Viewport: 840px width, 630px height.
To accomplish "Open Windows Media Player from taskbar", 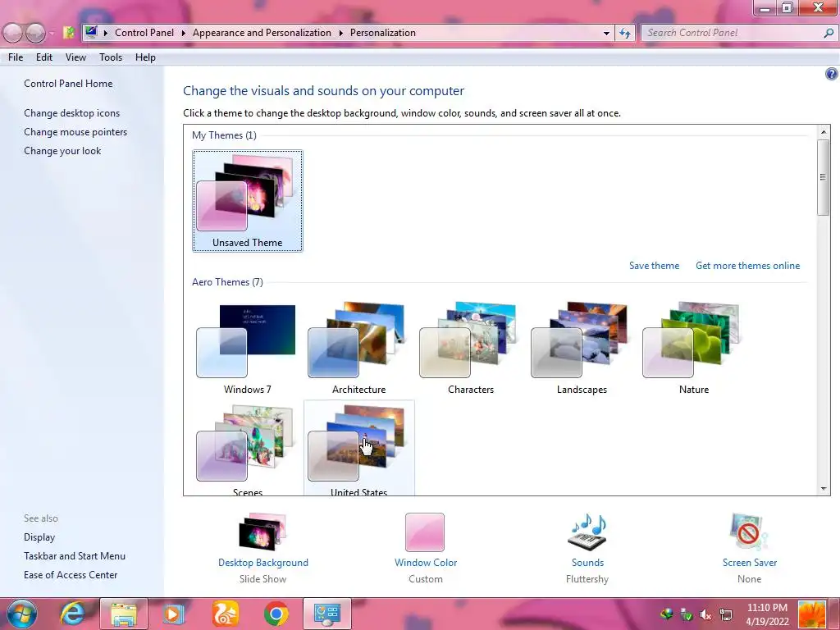I will click(174, 614).
